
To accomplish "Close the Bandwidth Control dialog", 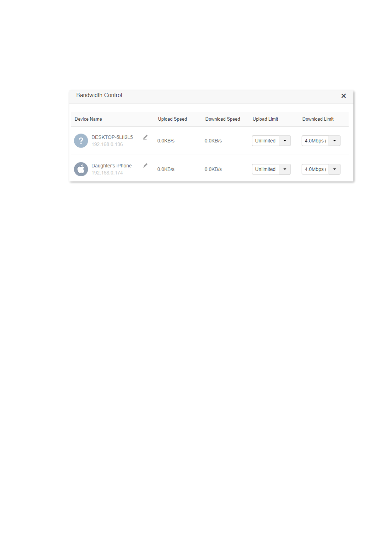I will click(x=344, y=96).
